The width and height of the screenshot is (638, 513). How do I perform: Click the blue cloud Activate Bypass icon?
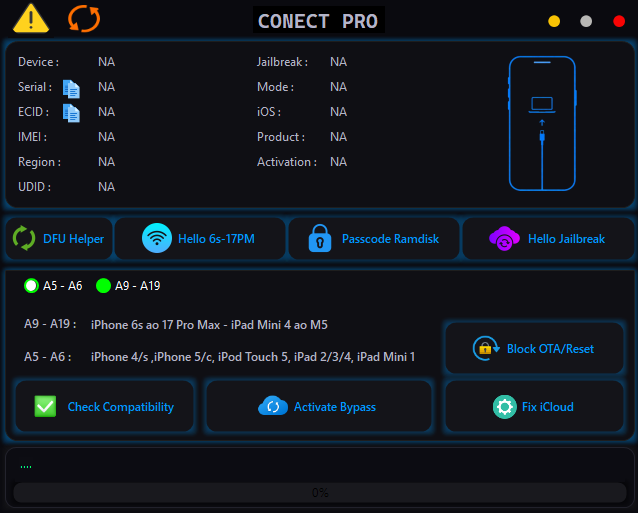pyautogui.click(x=273, y=406)
